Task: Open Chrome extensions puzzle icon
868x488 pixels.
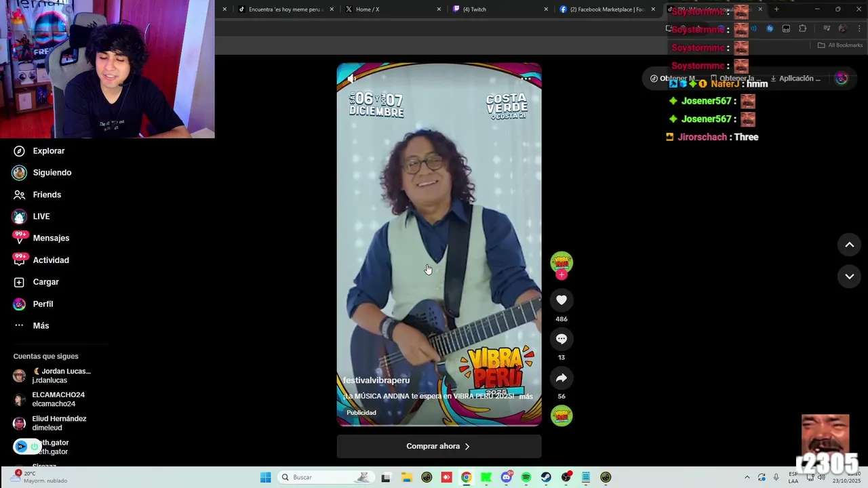Action: 803,28
